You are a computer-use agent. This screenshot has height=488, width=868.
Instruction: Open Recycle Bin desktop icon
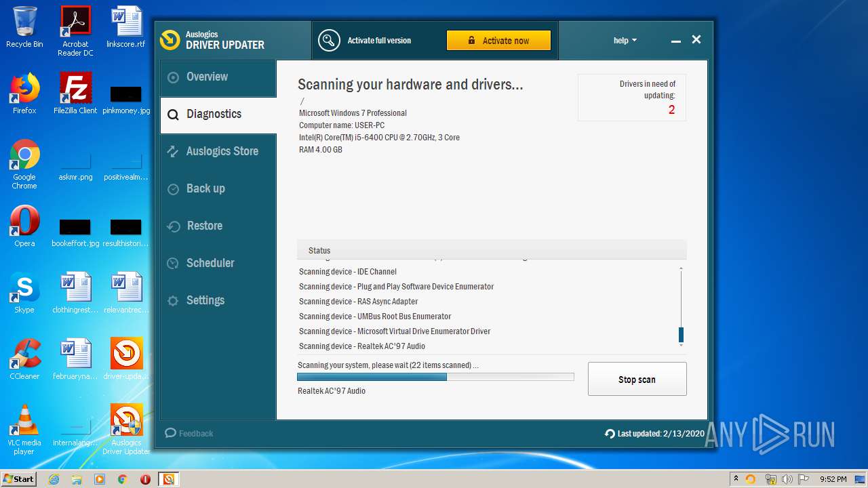coord(24,27)
